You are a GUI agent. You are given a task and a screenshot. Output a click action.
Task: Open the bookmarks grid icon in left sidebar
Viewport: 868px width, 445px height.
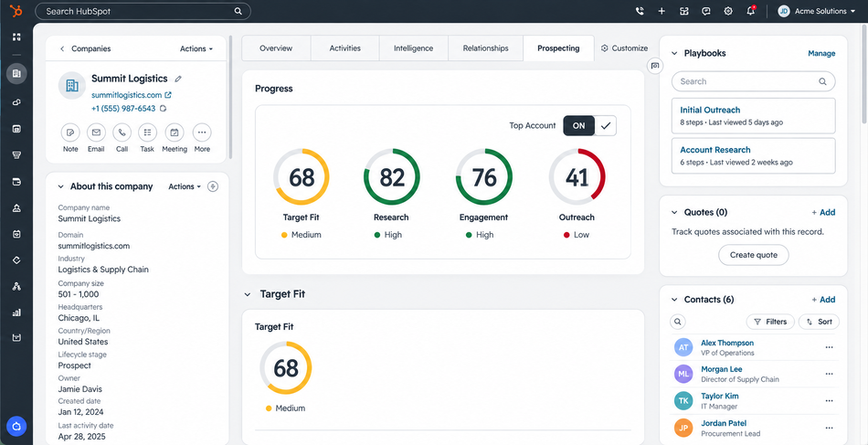click(x=16, y=37)
